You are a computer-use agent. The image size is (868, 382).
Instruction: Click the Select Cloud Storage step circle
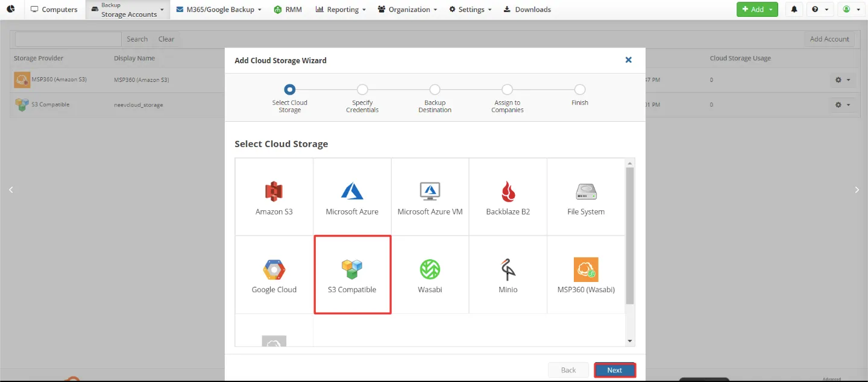click(x=290, y=89)
